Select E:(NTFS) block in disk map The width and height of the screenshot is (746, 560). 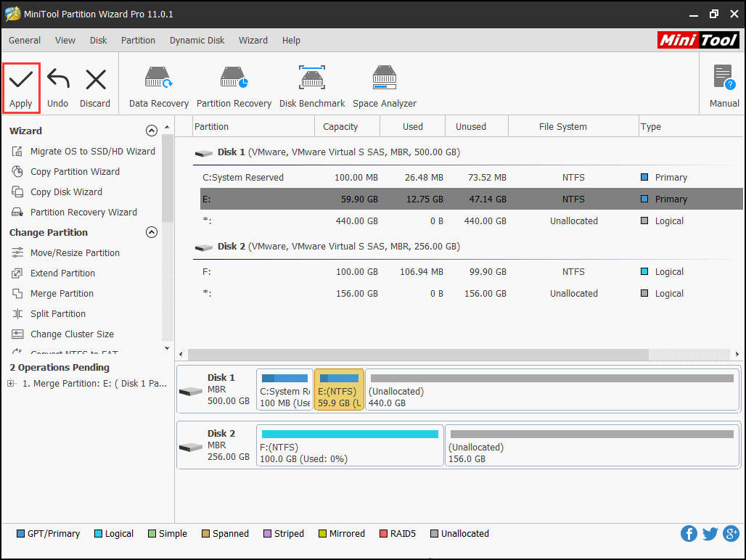click(x=339, y=390)
